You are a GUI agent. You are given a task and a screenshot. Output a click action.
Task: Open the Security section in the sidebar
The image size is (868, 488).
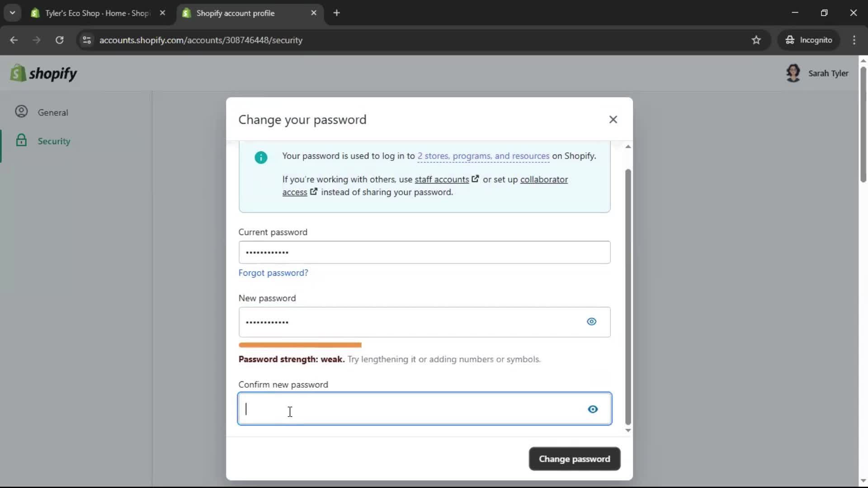click(x=54, y=141)
